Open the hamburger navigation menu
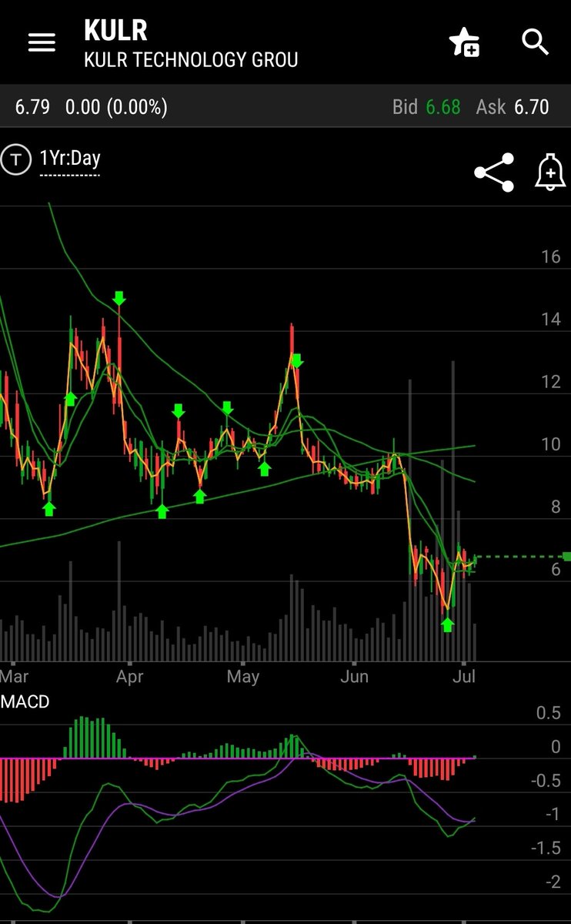The image size is (571, 924). 42,43
